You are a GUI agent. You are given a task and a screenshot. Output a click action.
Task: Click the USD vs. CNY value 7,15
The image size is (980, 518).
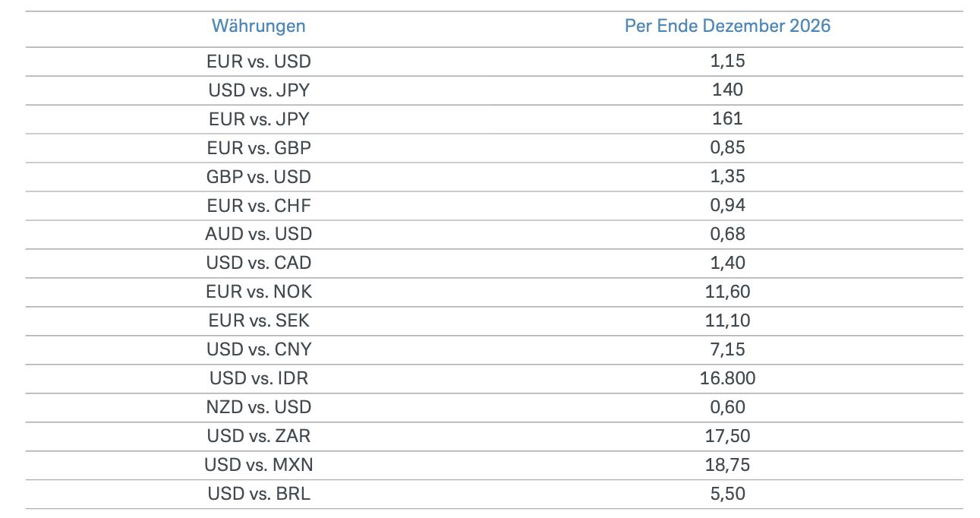(x=727, y=349)
